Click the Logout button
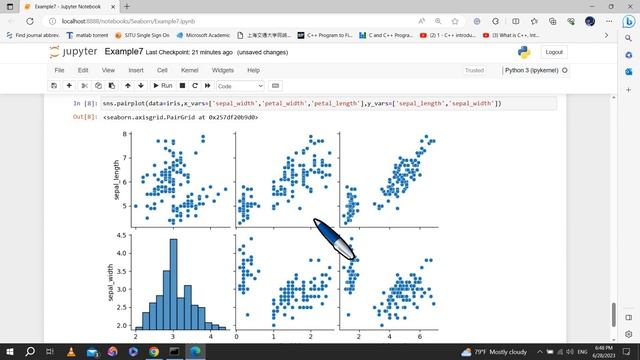The image size is (640, 360). point(554,52)
